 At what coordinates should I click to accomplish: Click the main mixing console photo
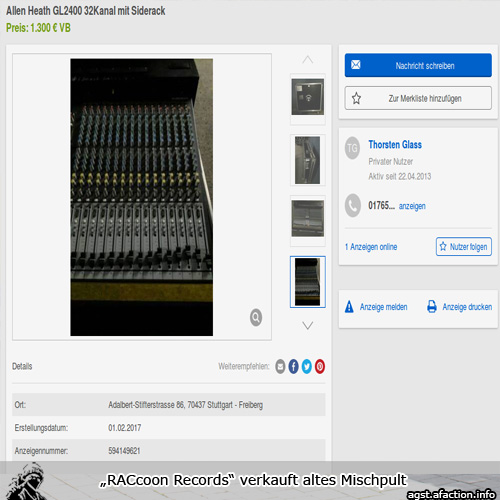coord(142,197)
